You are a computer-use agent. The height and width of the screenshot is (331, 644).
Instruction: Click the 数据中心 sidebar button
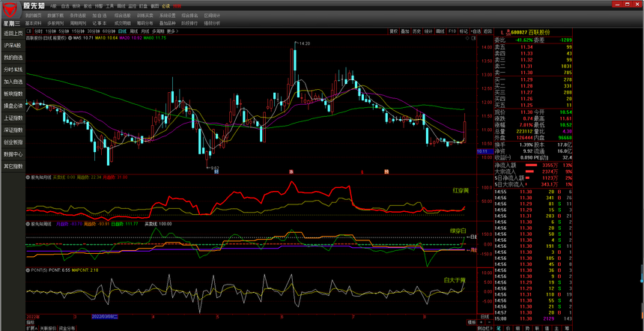click(13, 154)
